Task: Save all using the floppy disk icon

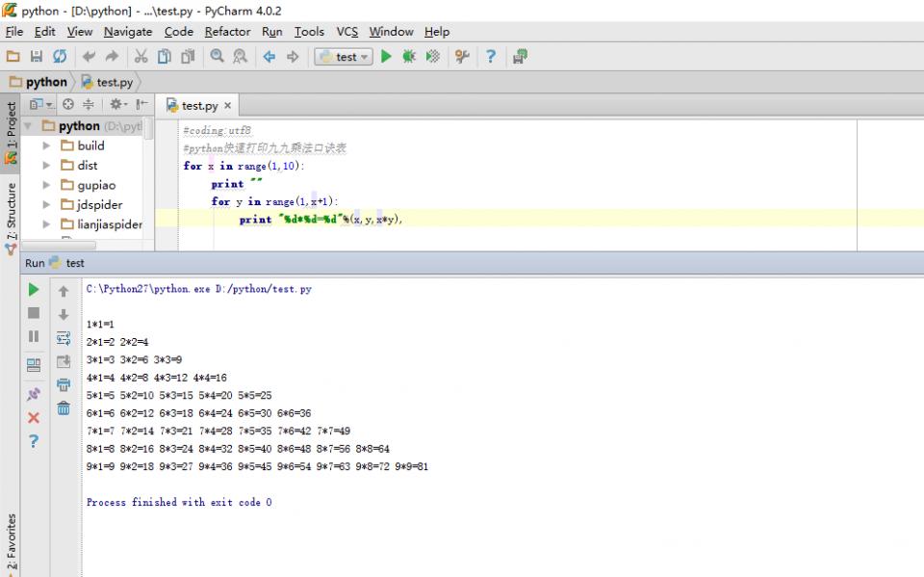Action: click(x=37, y=57)
